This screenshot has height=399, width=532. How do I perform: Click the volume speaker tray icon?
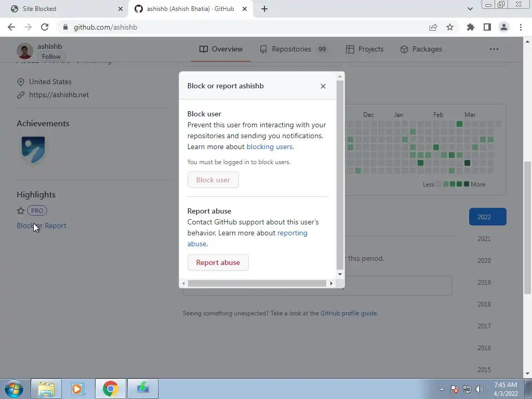coord(480,389)
